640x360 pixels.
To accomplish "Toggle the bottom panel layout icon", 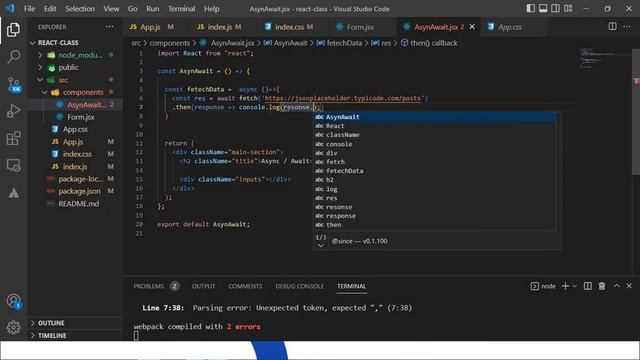I will [543, 8].
